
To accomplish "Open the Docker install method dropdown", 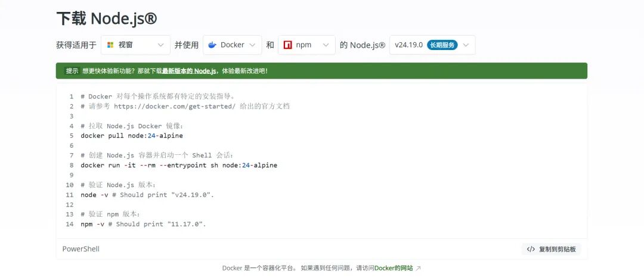I will tap(233, 45).
